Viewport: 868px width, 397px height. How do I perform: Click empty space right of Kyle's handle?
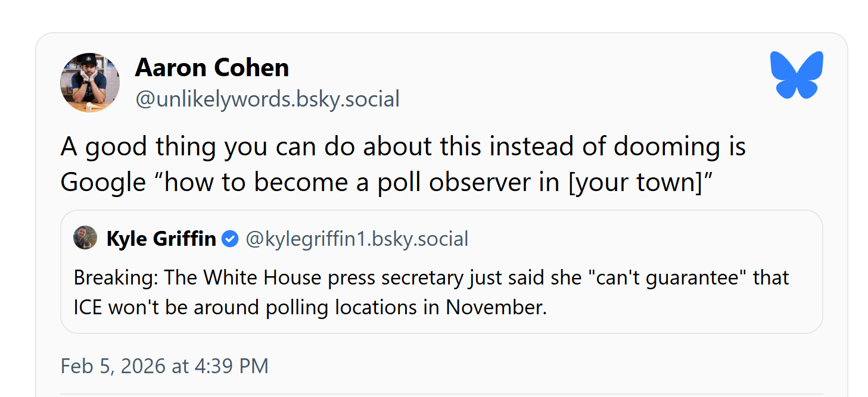[643, 239]
